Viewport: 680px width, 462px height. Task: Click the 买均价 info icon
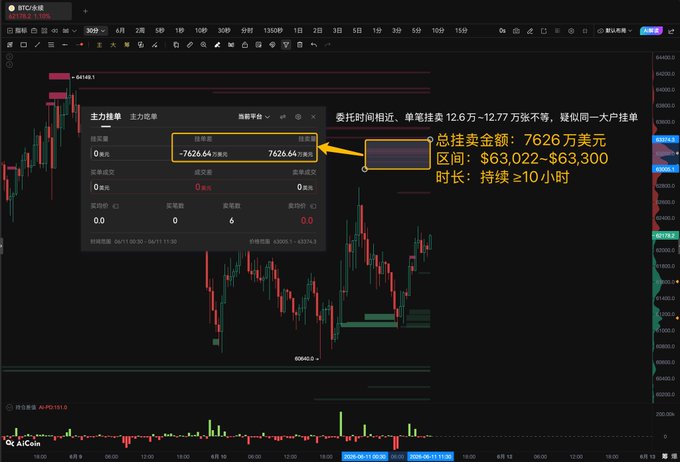point(116,206)
